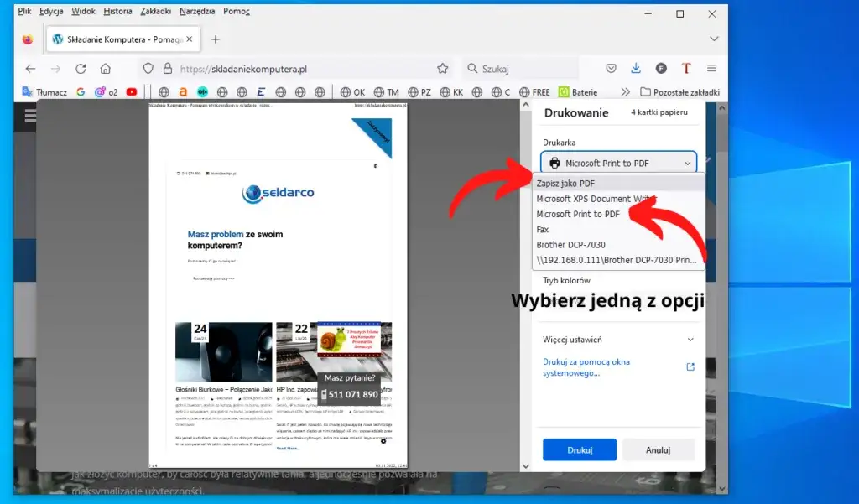Click the Szukaj search field
The height and width of the screenshot is (504, 859).
(520, 68)
